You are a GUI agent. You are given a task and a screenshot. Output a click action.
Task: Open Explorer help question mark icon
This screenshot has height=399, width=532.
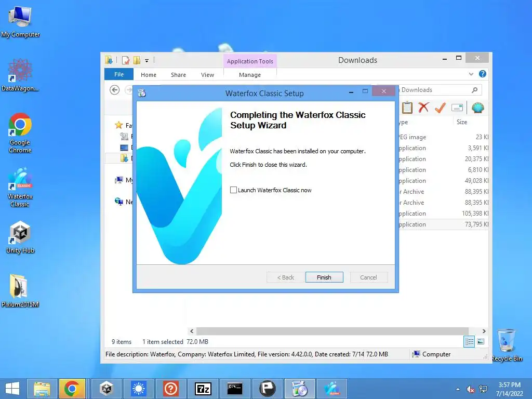(x=483, y=74)
